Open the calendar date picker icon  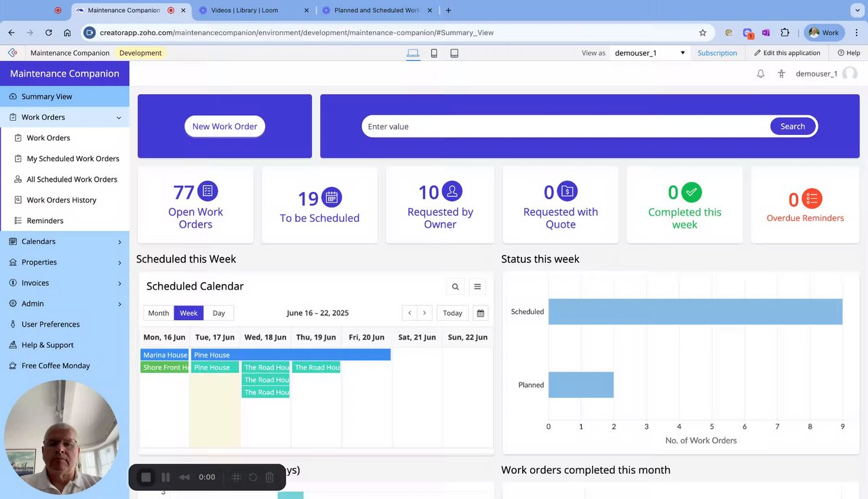[481, 313]
